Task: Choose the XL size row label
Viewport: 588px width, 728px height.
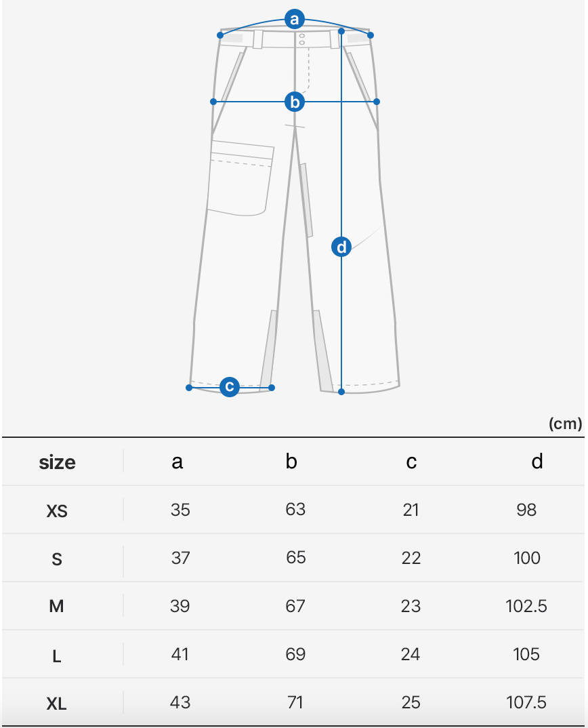Action: click(x=57, y=704)
